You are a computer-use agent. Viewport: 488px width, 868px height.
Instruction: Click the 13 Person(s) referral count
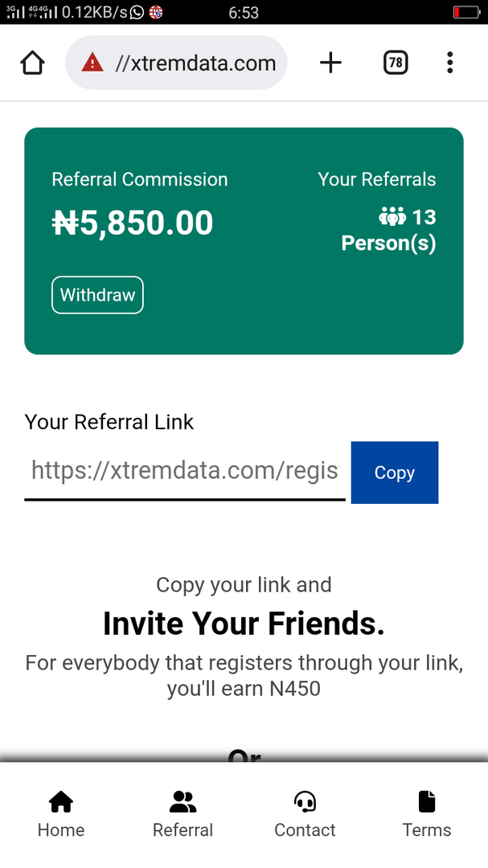389,230
